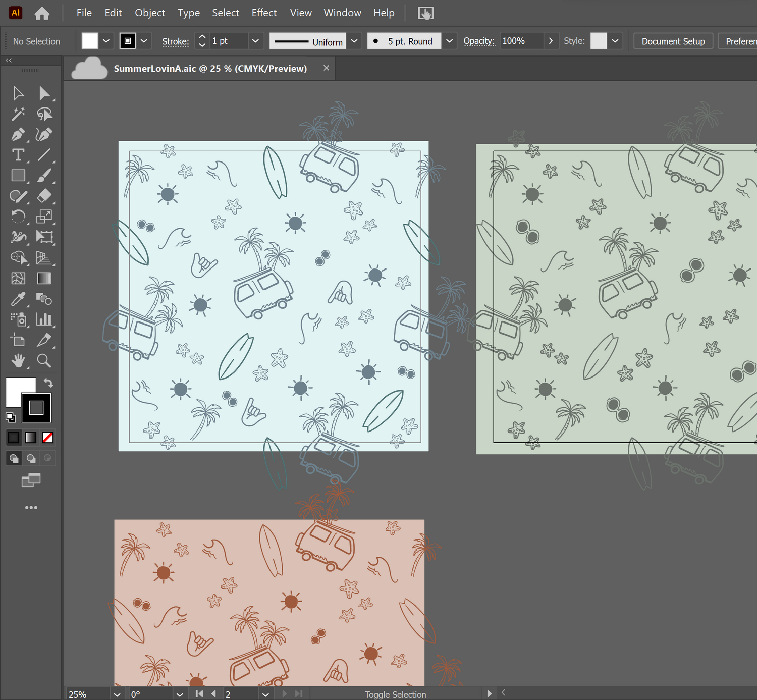757x700 pixels.
Task: Swap the fill and stroke colors
Action: 48,383
